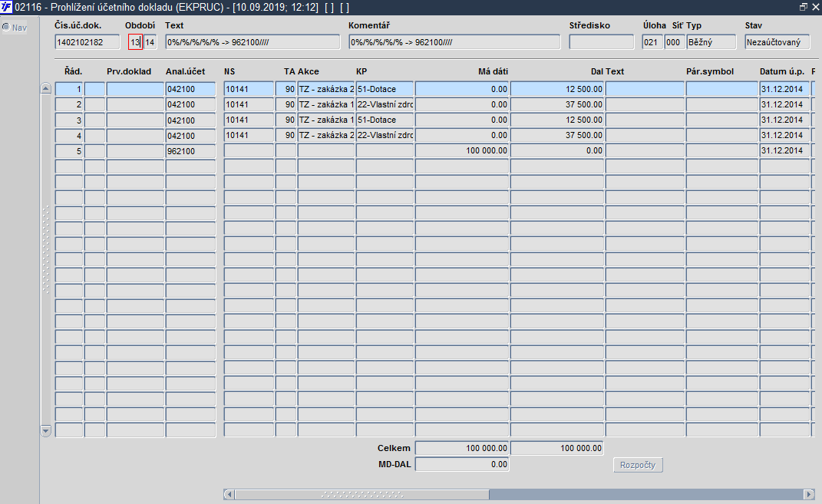Click the application logo icon in title bar
Viewport: 822px width, 504px height.
6,8
